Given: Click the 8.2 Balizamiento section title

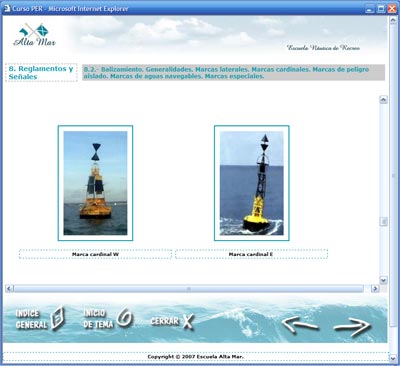Looking at the screenshot, I should pyautogui.click(x=233, y=72).
